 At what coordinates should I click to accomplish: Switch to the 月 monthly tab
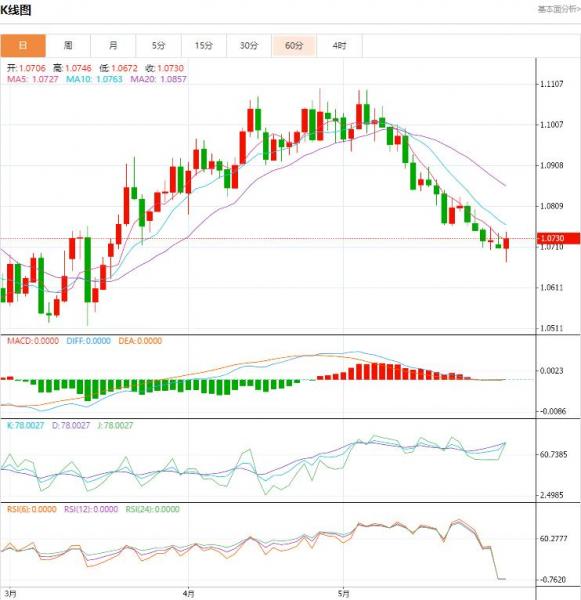(x=113, y=46)
